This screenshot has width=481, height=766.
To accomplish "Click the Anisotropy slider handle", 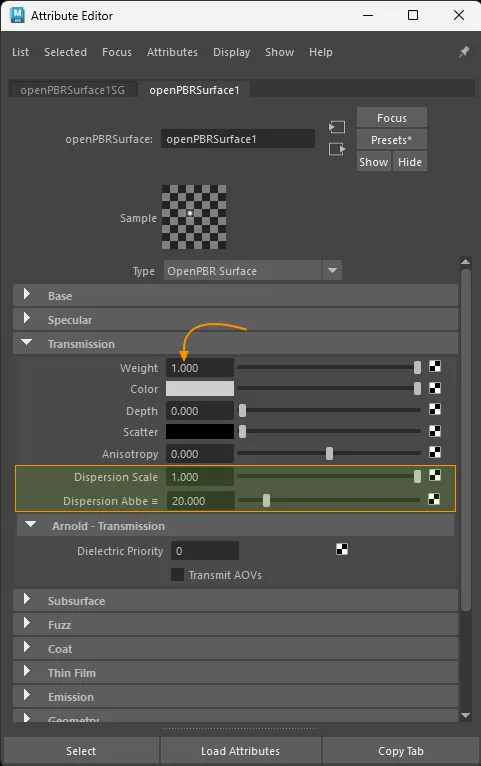I will [330, 453].
